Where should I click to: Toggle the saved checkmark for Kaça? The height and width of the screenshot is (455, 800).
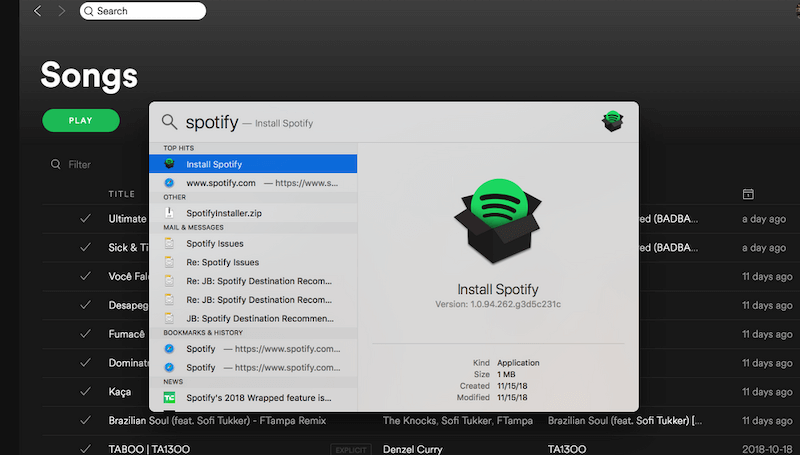[x=86, y=392]
